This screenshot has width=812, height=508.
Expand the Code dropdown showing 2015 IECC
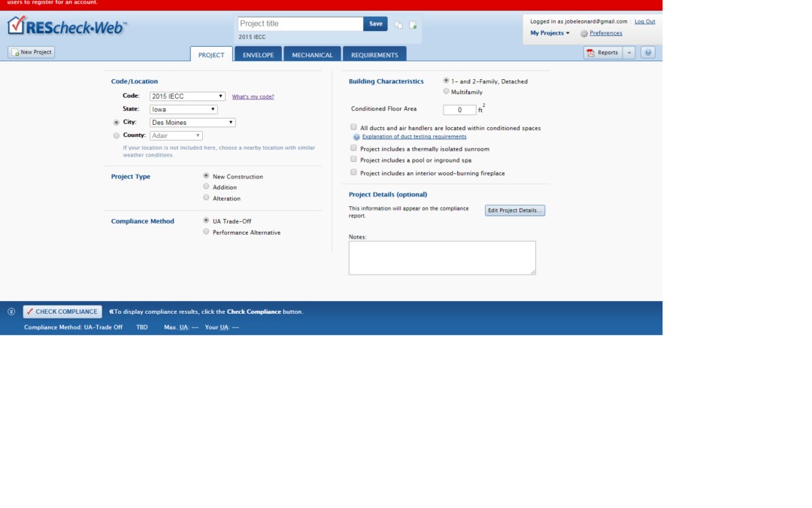click(x=187, y=96)
